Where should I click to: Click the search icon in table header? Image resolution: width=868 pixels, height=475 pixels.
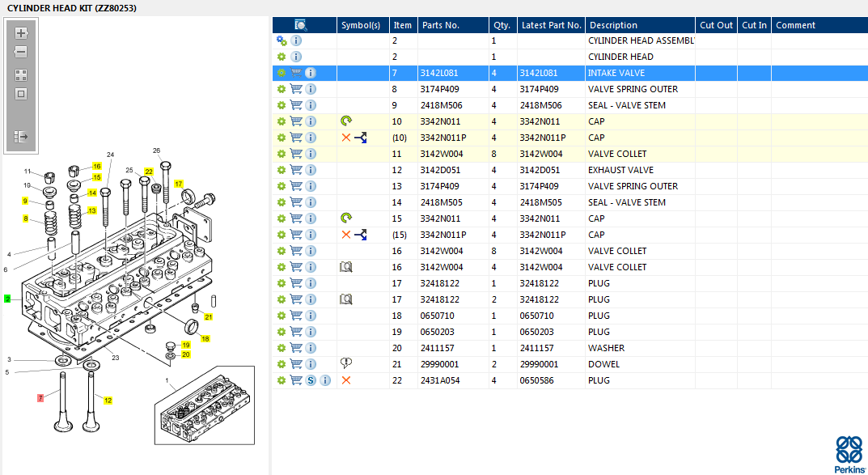(x=301, y=25)
